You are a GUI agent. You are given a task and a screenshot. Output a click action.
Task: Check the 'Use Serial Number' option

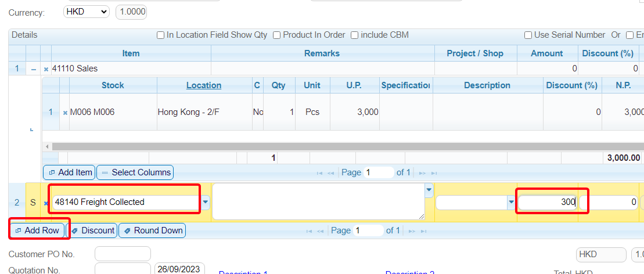tap(528, 35)
